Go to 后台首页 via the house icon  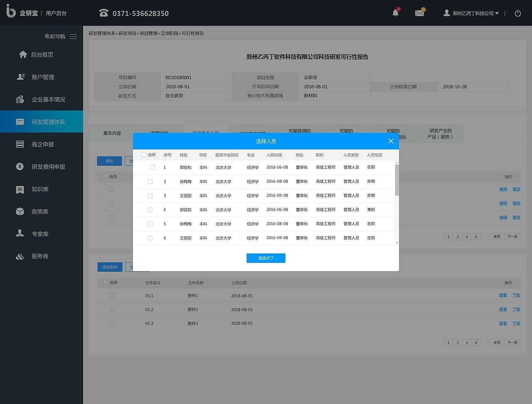click(x=23, y=54)
